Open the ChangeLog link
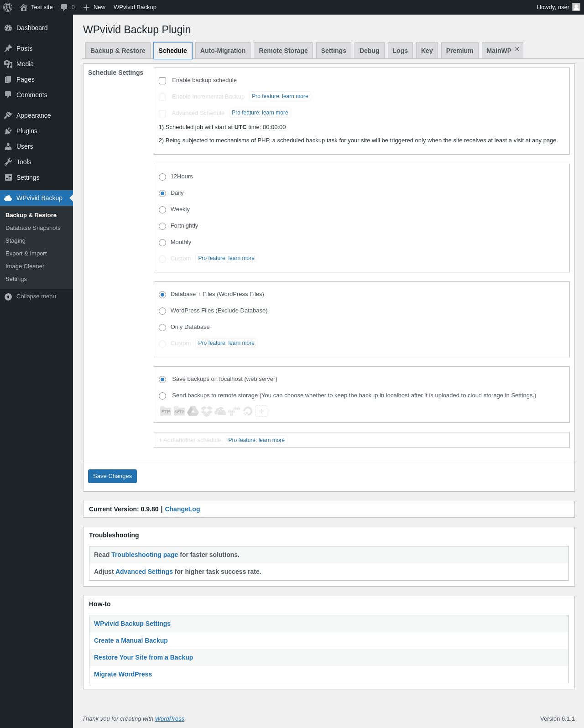The image size is (584, 728). tap(182, 509)
